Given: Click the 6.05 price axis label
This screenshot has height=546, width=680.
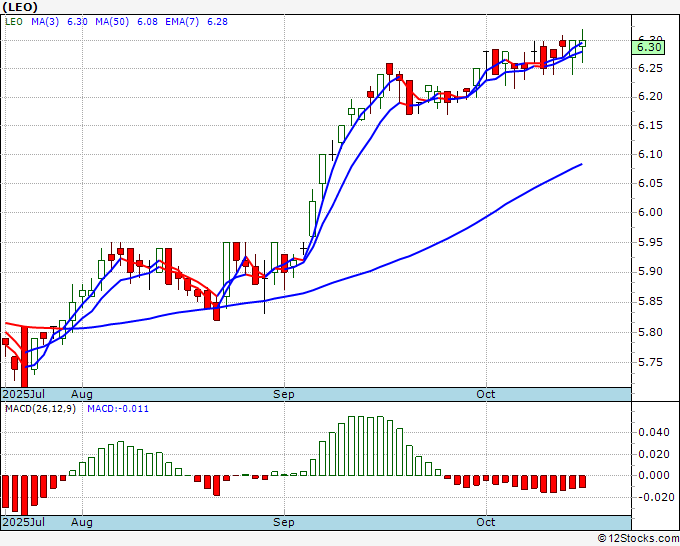Looking at the screenshot, I should pyautogui.click(x=651, y=183).
